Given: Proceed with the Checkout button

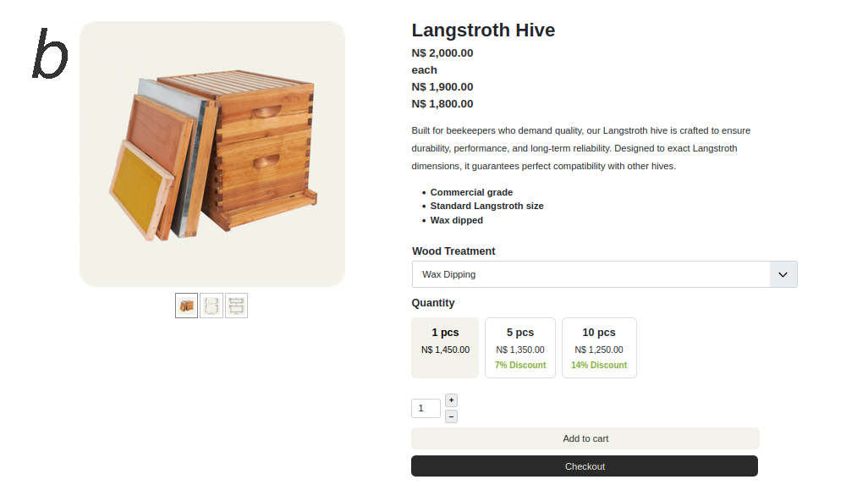Looking at the screenshot, I should [x=585, y=466].
